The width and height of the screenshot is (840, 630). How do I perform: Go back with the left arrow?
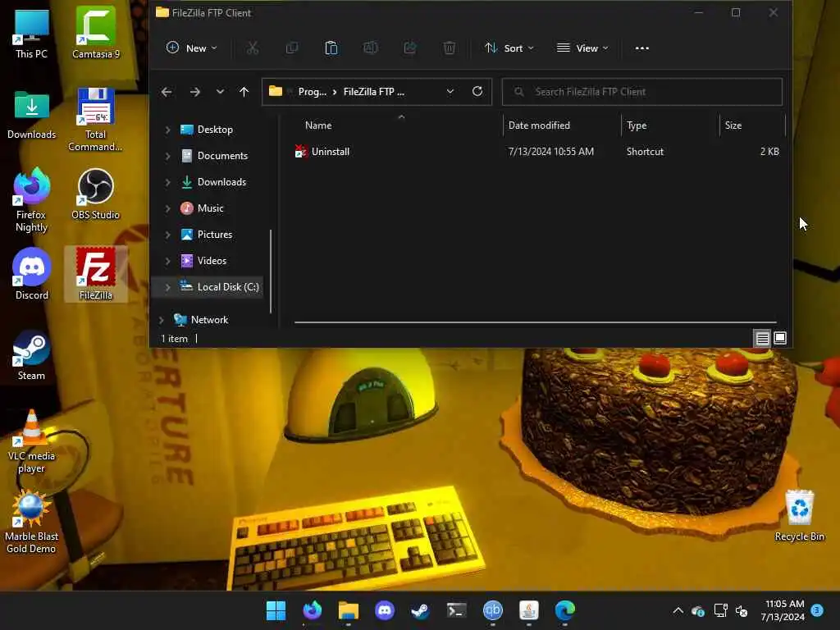tap(167, 92)
